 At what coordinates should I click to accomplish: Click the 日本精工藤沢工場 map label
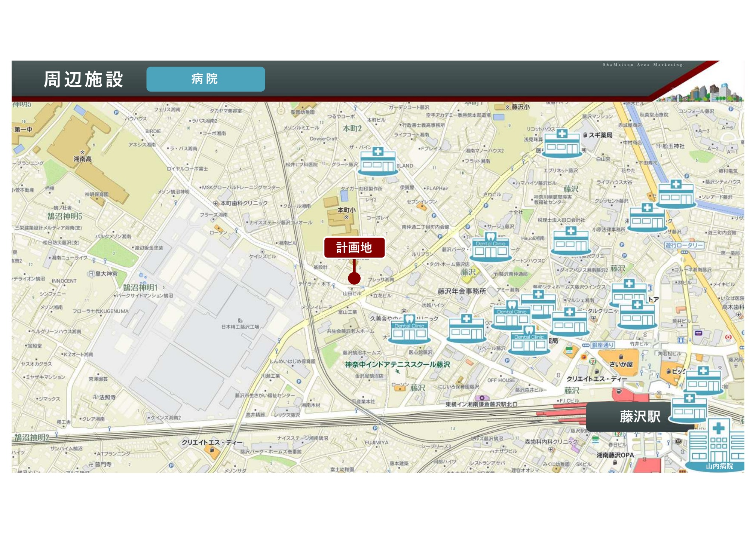[240, 327]
